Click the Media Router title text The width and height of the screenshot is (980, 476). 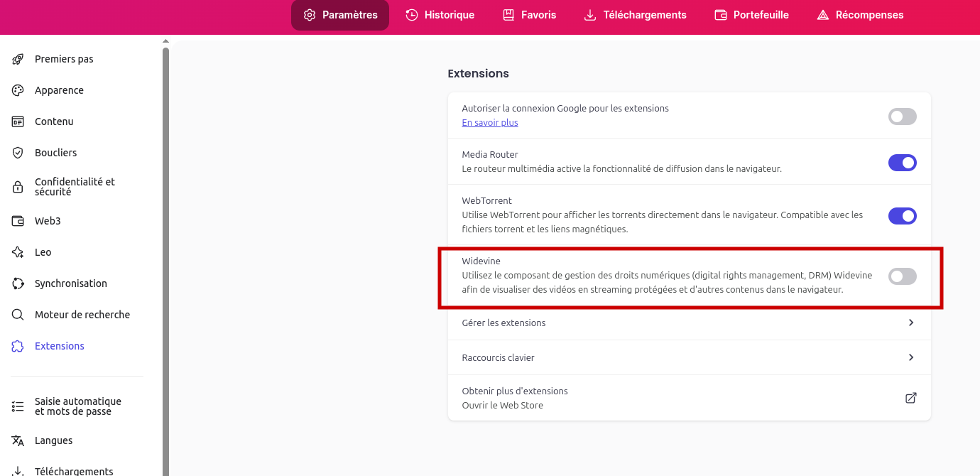(490, 155)
